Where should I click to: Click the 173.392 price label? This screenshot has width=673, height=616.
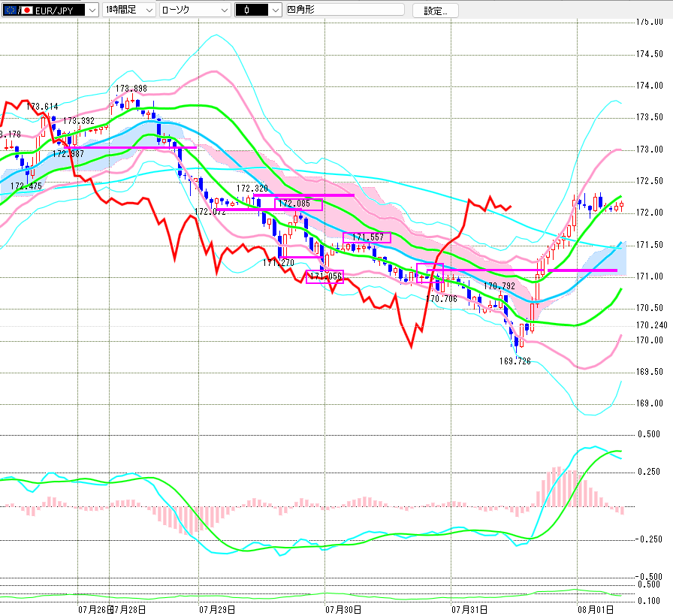pyautogui.click(x=79, y=121)
